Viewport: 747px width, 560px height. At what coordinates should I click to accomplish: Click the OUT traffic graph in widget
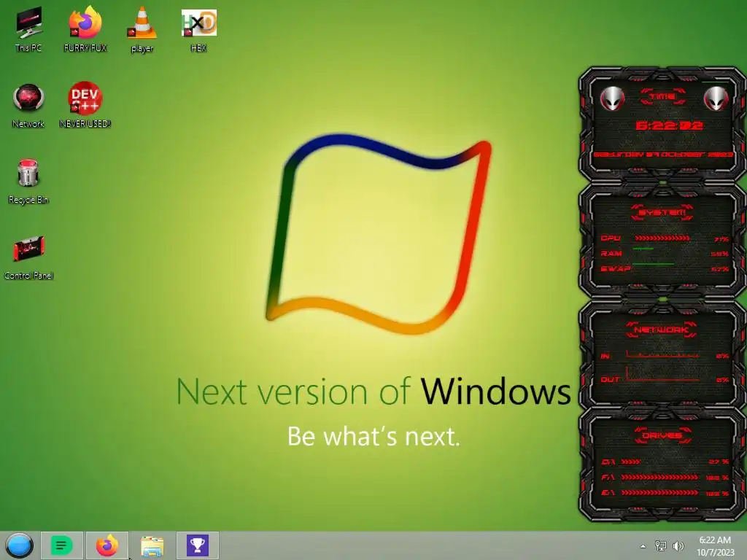tap(662, 374)
